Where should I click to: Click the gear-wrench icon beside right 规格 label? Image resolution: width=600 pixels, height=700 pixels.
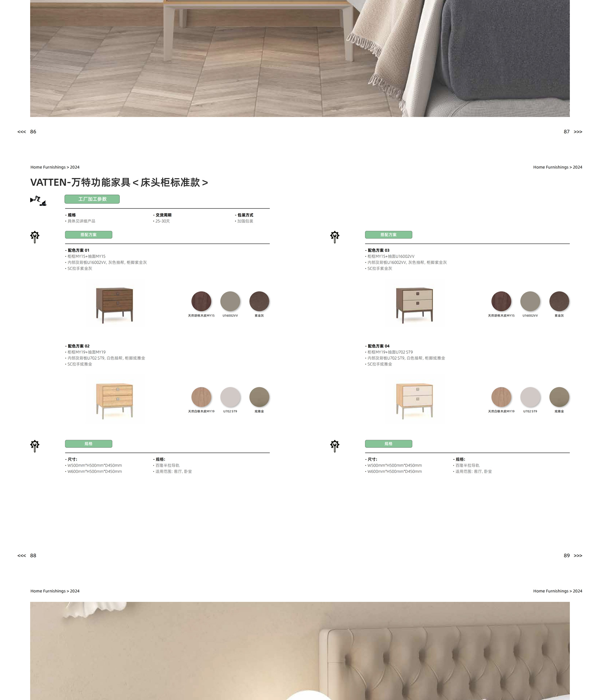(x=335, y=446)
